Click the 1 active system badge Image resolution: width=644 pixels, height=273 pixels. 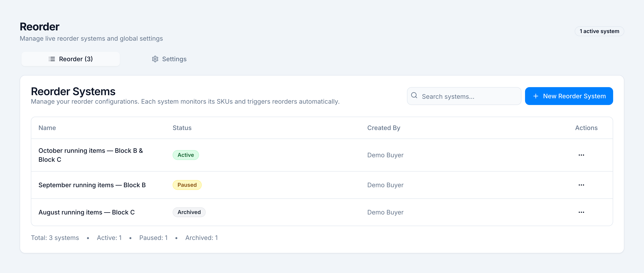coord(599,31)
